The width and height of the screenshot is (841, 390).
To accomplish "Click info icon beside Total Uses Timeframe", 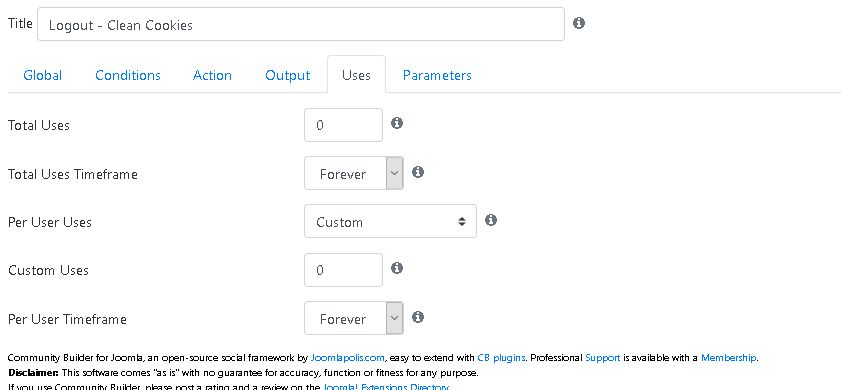I will tap(418, 172).
